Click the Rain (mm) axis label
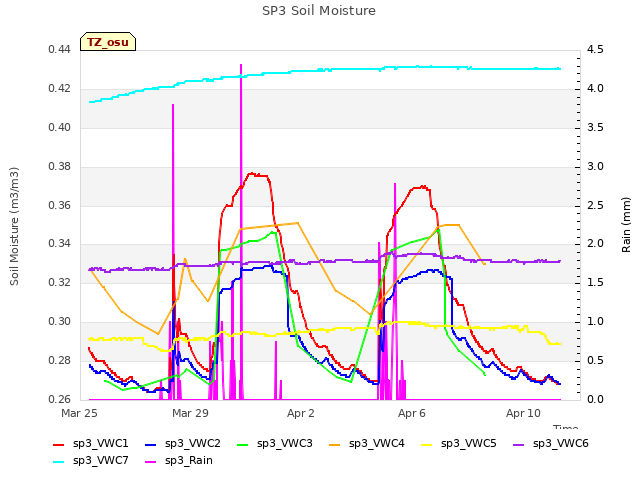The height and width of the screenshot is (480, 640). (626, 225)
